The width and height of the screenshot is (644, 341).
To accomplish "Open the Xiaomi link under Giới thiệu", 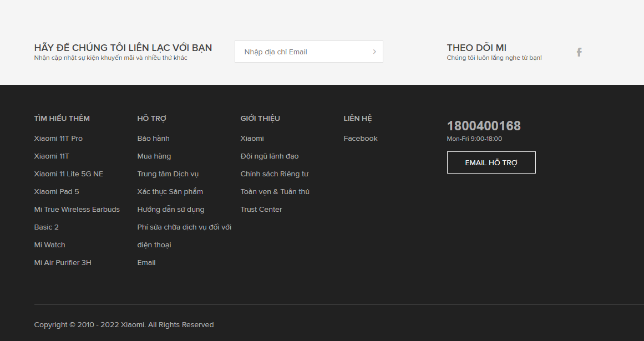I will coord(252,138).
